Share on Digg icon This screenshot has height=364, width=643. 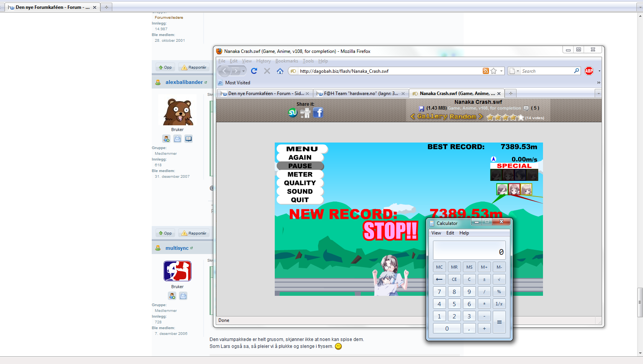[305, 113]
